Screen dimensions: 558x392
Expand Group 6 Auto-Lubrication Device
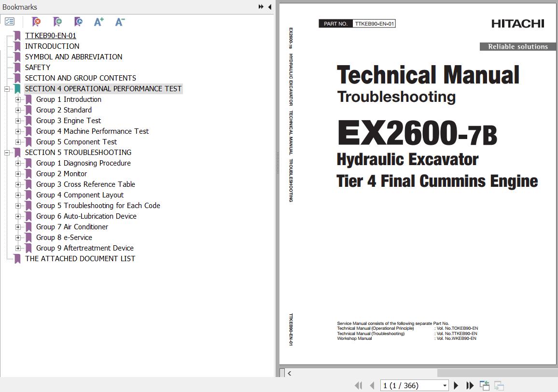(x=18, y=216)
